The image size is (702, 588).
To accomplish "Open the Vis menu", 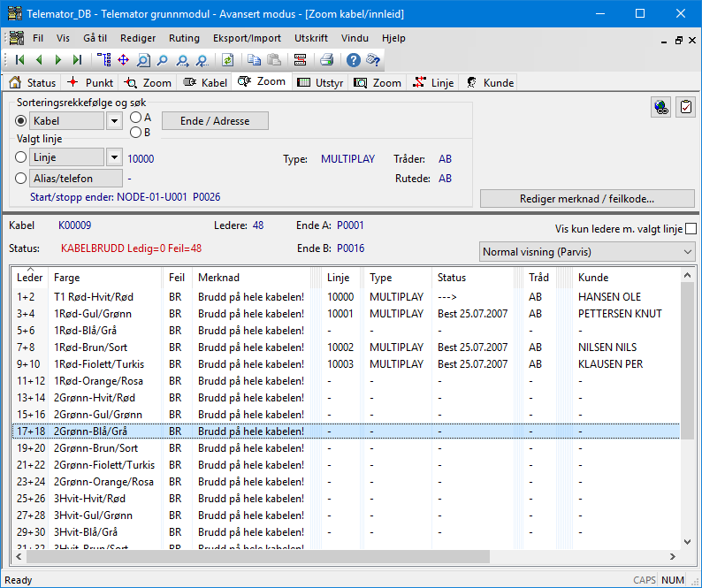I will point(63,38).
